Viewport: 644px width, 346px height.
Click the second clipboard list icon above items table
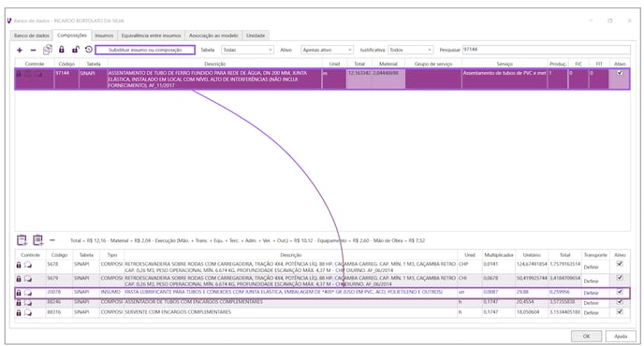(x=37, y=239)
